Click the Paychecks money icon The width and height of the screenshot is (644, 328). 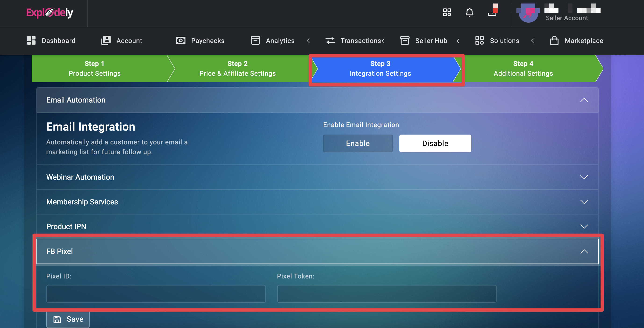click(180, 40)
